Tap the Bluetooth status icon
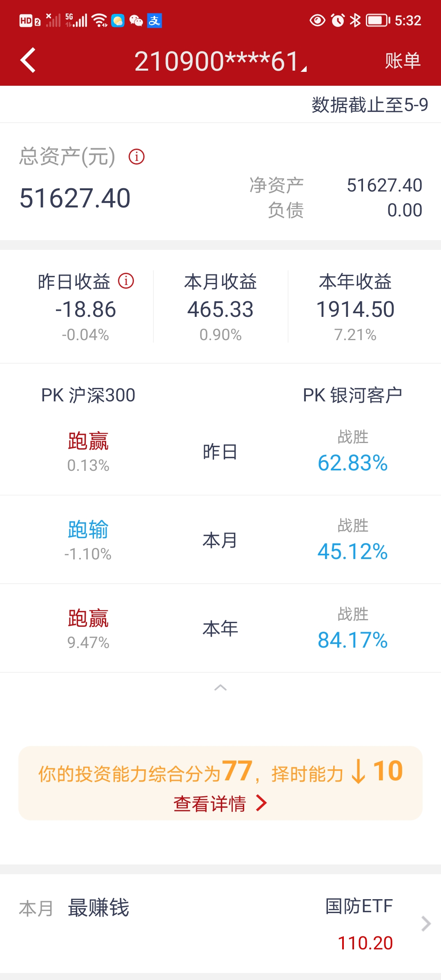 point(355,20)
